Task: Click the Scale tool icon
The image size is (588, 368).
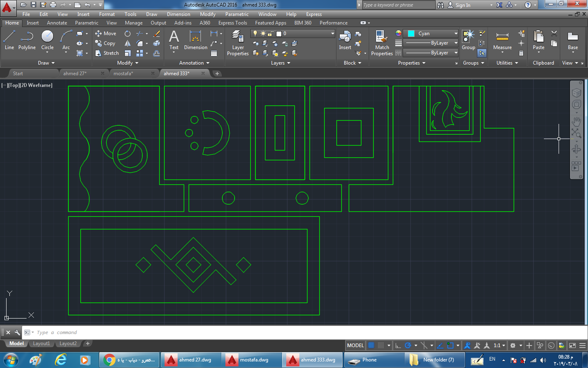Action: click(128, 53)
